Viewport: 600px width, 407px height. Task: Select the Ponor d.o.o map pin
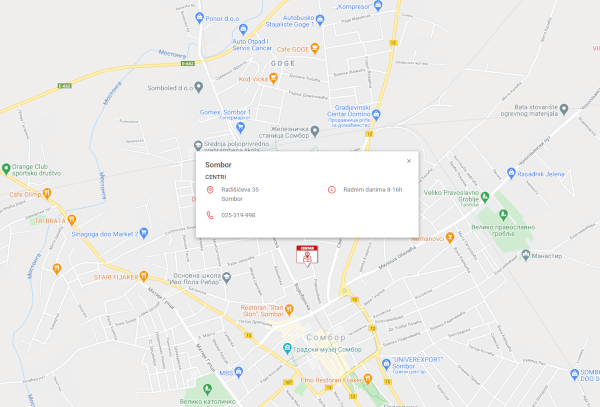tap(199, 18)
